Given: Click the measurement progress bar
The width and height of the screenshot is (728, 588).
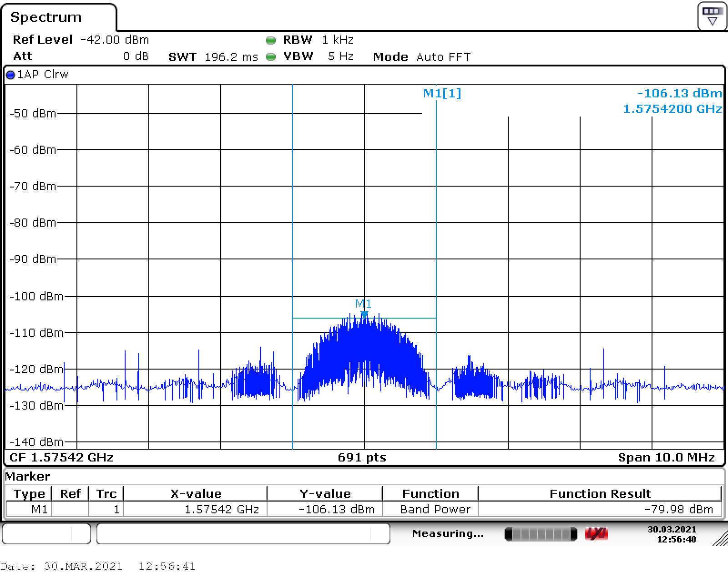Looking at the screenshot, I should click(x=541, y=534).
